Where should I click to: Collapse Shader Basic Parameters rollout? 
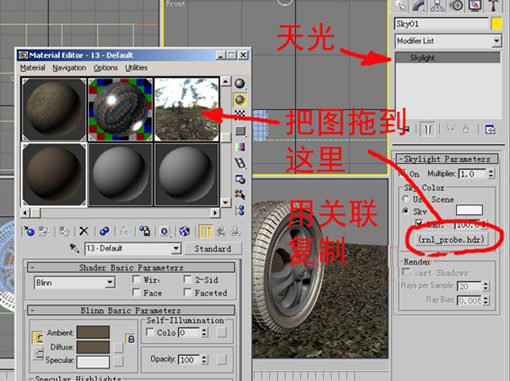point(131,267)
